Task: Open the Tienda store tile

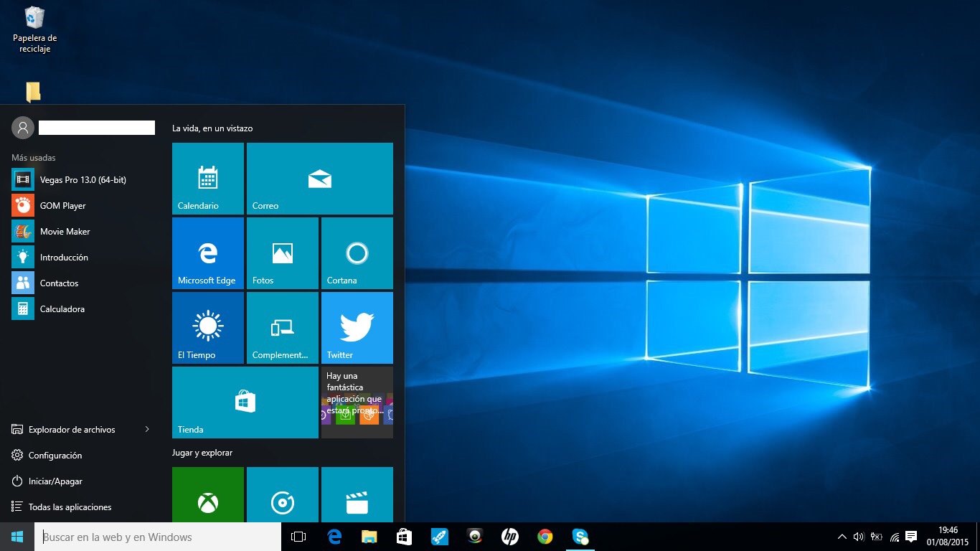Action: pyautogui.click(x=245, y=402)
